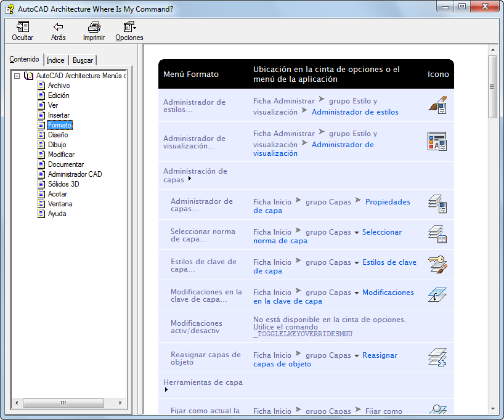
Task: Click the tree pane scroll right arrow
Action: [121, 403]
